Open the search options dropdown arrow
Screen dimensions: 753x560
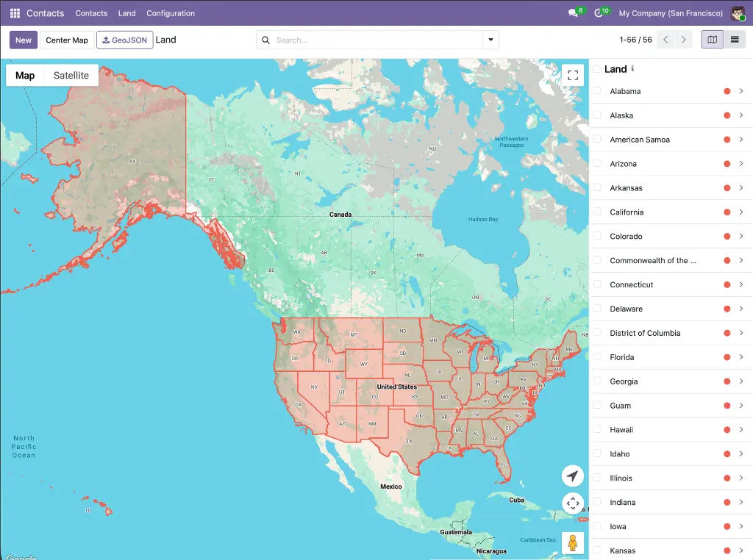490,40
